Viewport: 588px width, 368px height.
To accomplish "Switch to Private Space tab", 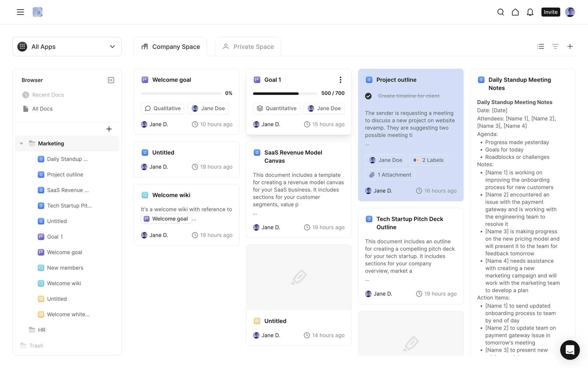I will [248, 47].
